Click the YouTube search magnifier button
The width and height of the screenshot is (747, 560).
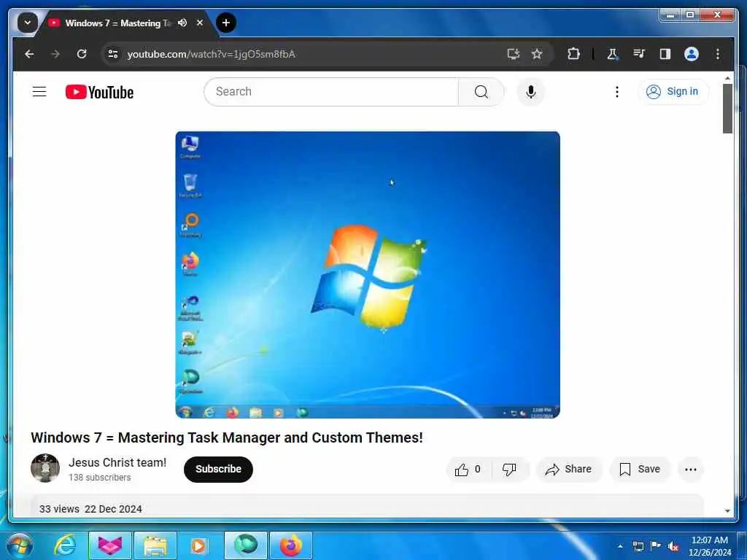tap(481, 91)
